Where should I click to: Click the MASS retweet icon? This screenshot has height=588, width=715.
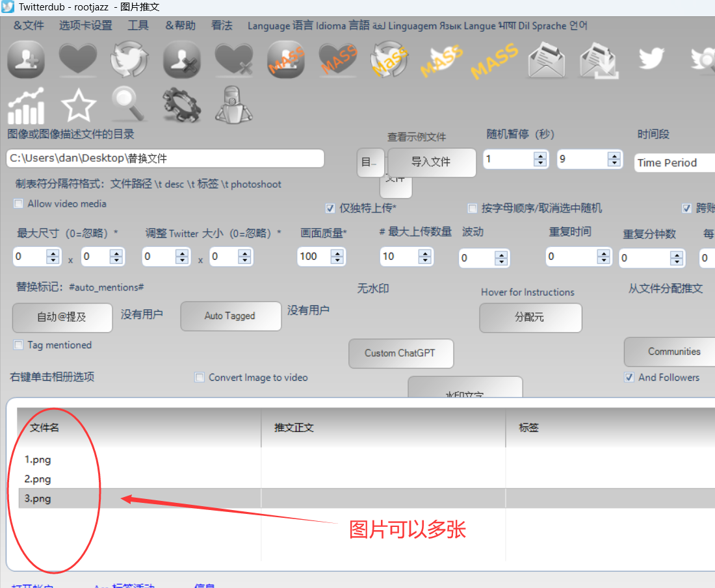coord(389,60)
